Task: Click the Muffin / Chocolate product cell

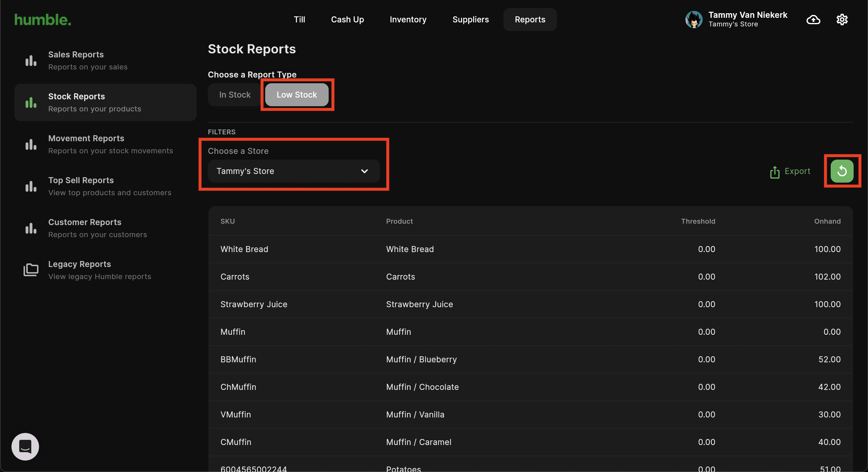Action: pos(423,387)
